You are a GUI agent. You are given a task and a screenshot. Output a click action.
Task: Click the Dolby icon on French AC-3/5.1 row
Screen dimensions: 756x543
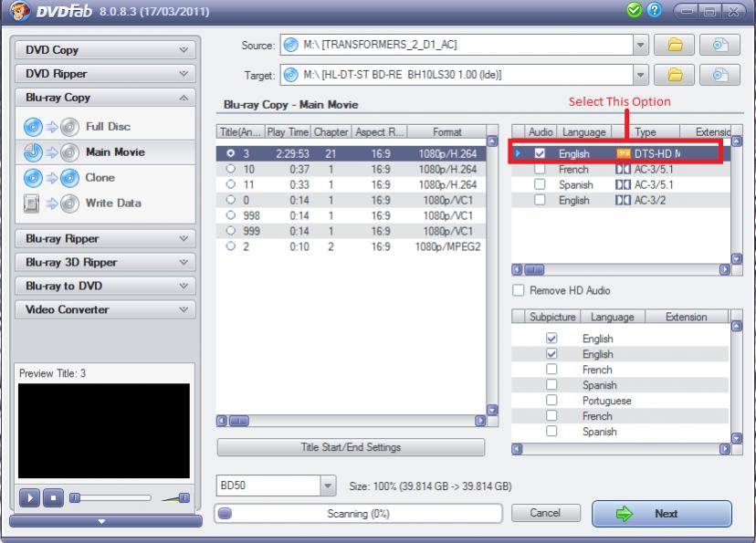click(623, 169)
